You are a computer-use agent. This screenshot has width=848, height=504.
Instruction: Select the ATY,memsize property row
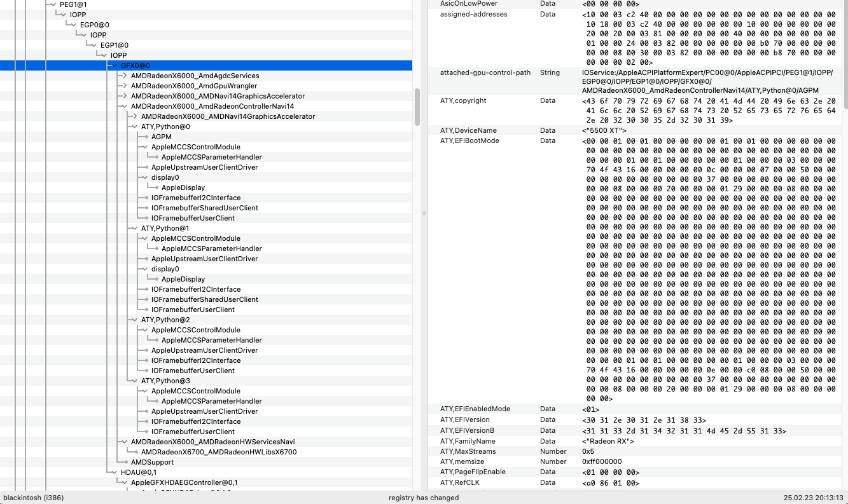pyautogui.click(x=462, y=461)
